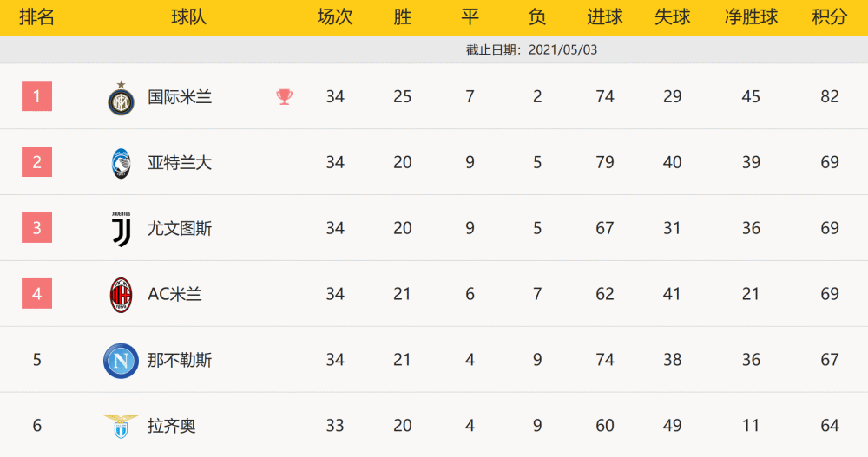This screenshot has height=457, width=868.
Task: Click the red rank 1 badge
Action: 37,96
